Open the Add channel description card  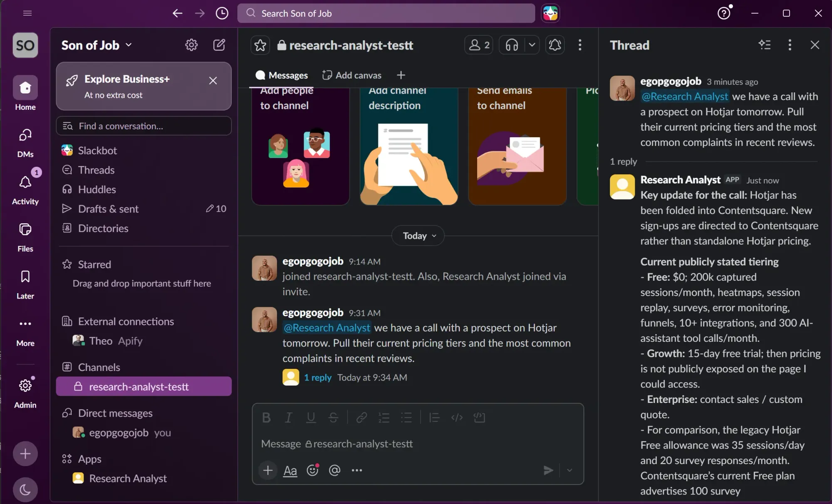409,146
